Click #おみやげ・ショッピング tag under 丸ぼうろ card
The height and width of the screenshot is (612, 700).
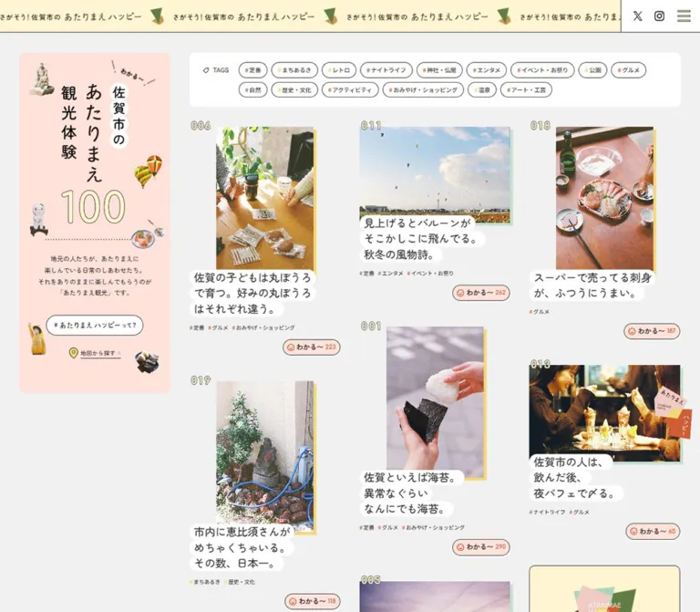tap(263, 327)
